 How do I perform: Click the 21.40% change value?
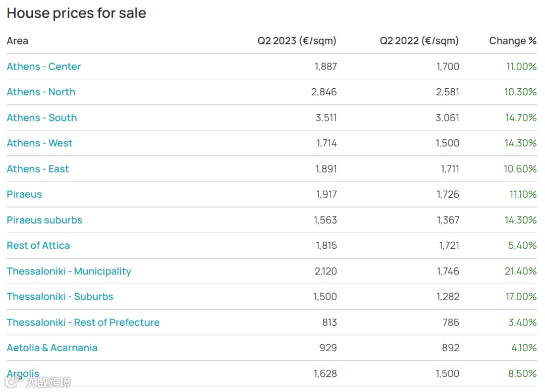coord(521,271)
